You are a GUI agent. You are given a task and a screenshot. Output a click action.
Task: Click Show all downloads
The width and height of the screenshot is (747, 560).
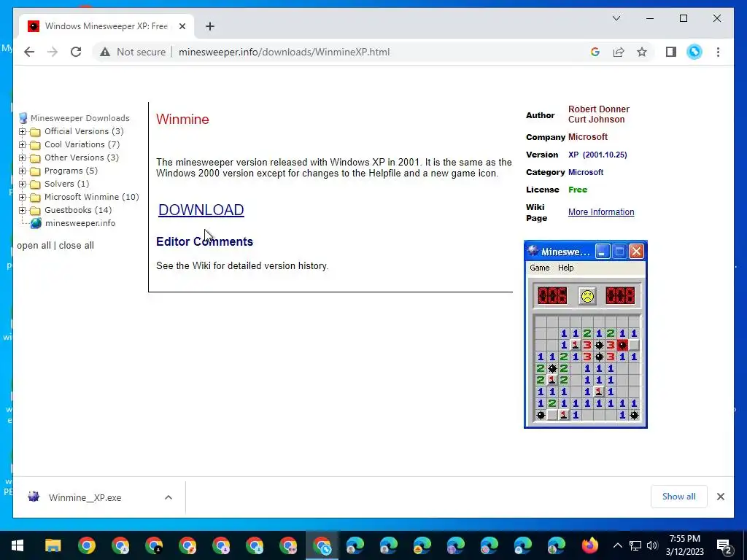tap(678, 496)
